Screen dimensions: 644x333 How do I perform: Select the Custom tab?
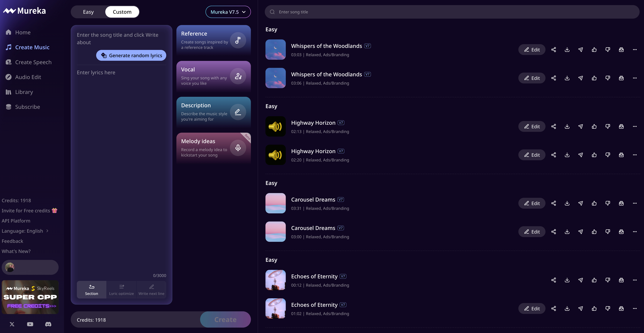pyautogui.click(x=122, y=12)
